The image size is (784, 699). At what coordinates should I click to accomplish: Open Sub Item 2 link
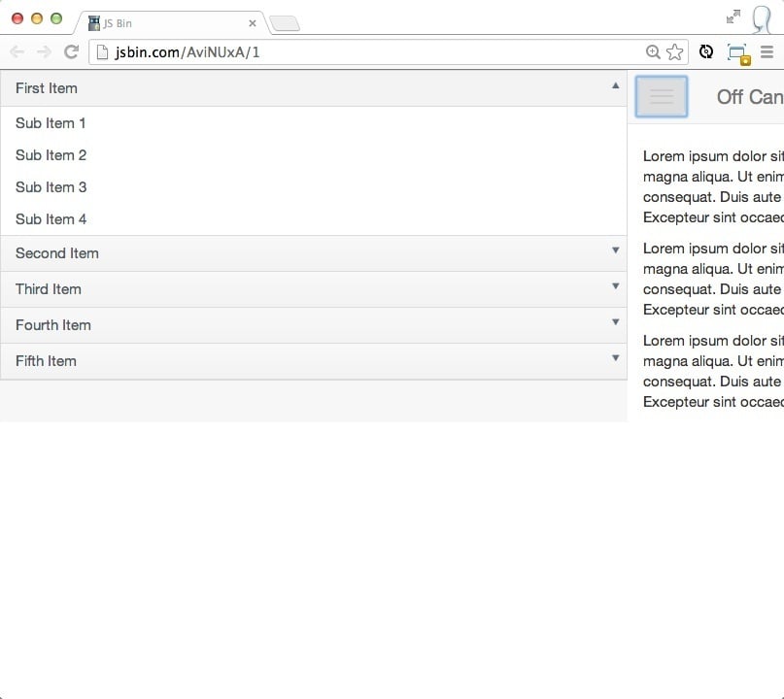51,155
